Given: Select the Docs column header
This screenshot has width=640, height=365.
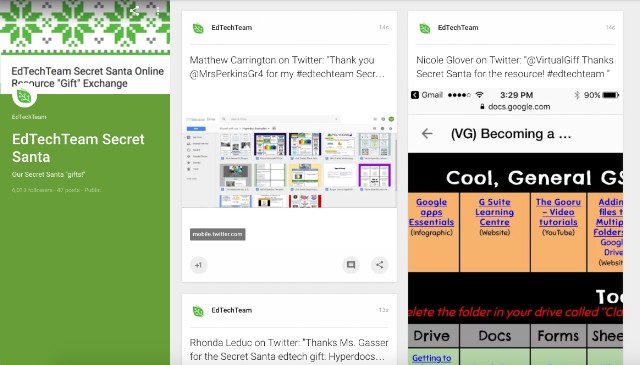Looking at the screenshot, I should click(495, 336).
